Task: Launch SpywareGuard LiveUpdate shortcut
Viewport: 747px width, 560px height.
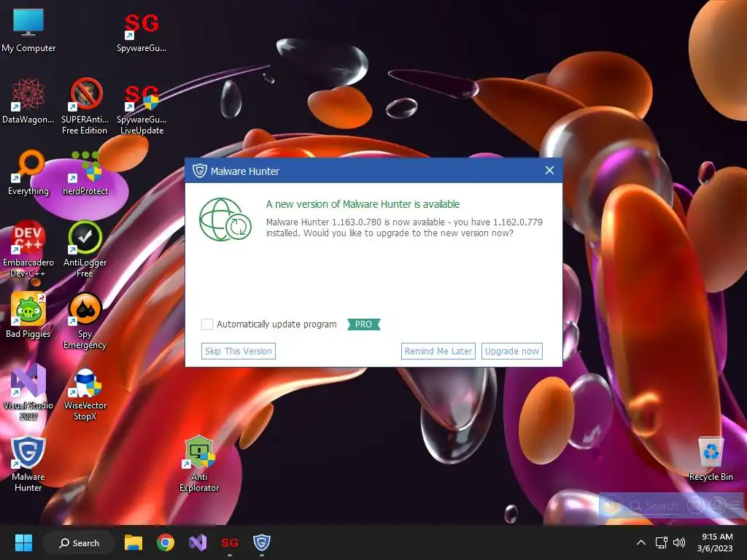Action: click(142, 109)
